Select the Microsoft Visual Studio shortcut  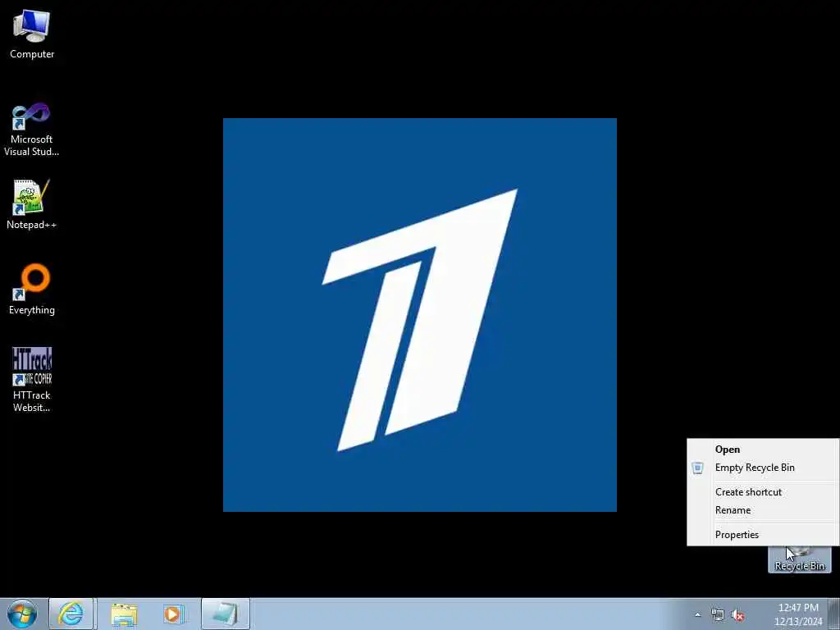pyautogui.click(x=32, y=129)
